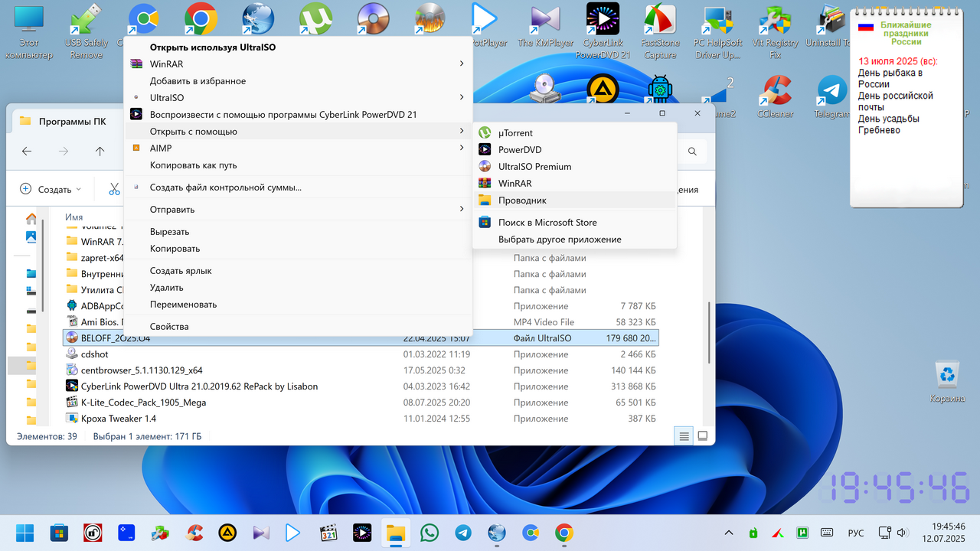Open Media Player Classic taskbar icon

click(x=328, y=533)
